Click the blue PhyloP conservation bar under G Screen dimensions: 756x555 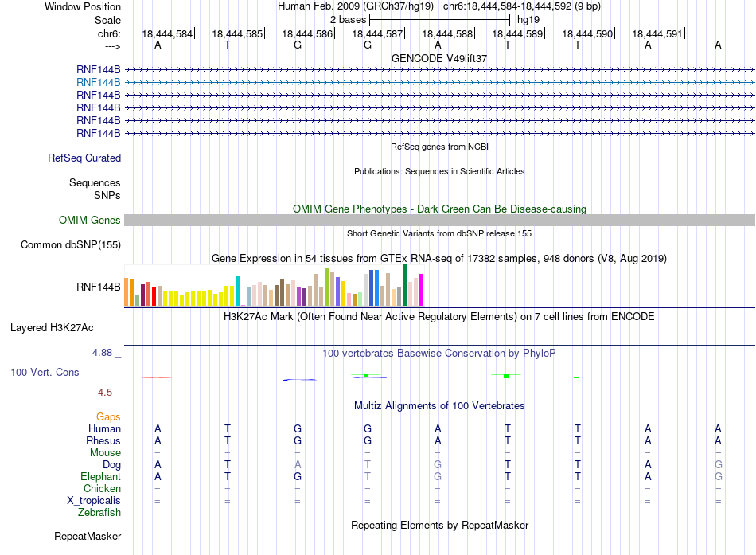click(x=299, y=381)
